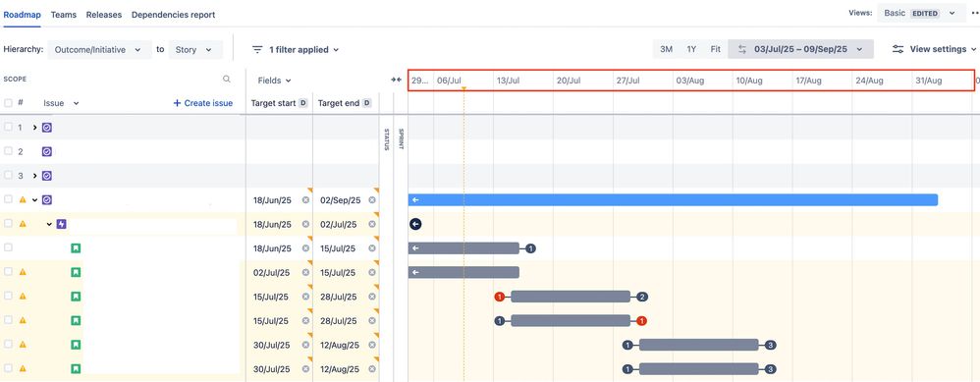Select the 3M timeframe button
The height and width of the screenshot is (382, 980).
pos(666,49)
